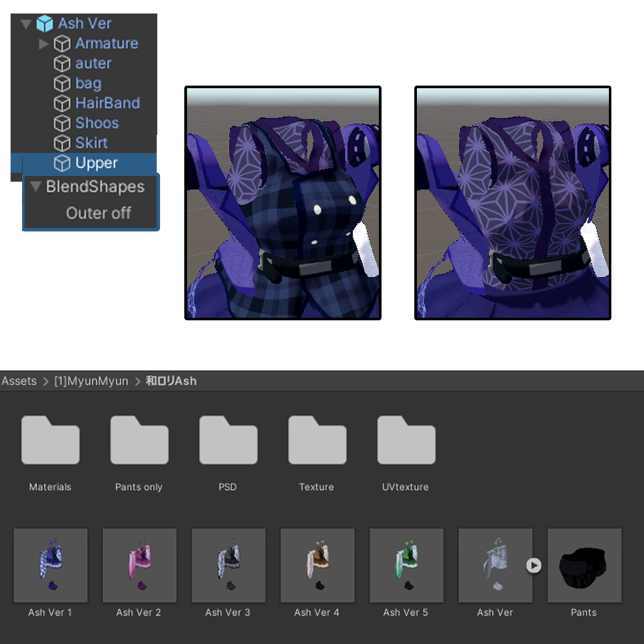Click the auter object cube icon

(x=62, y=64)
